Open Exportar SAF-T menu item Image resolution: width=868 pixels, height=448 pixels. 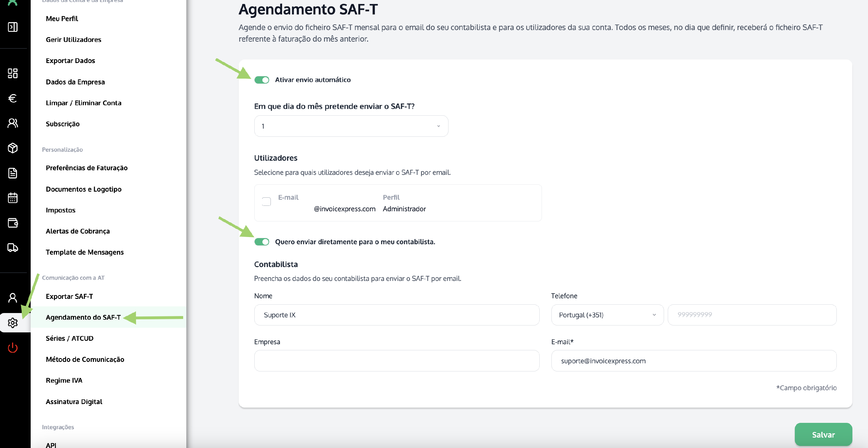pyautogui.click(x=69, y=297)
